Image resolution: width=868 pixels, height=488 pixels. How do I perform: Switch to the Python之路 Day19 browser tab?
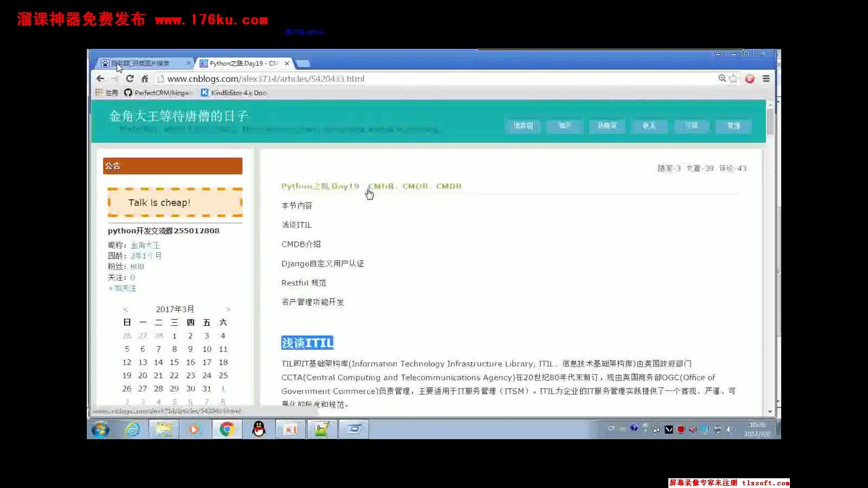241,63
